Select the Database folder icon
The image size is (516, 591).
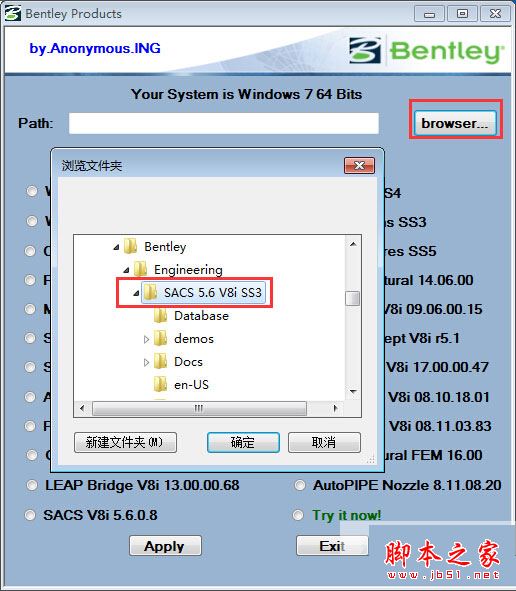161,315
